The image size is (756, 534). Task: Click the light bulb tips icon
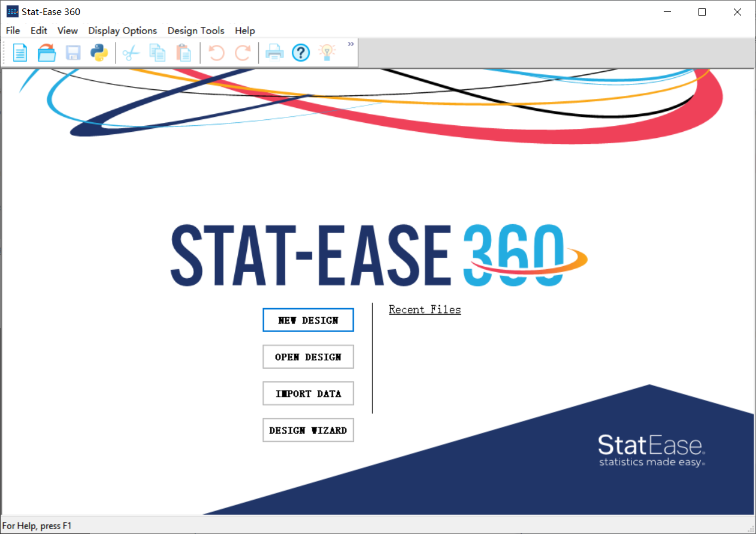[x=326, y=53]
